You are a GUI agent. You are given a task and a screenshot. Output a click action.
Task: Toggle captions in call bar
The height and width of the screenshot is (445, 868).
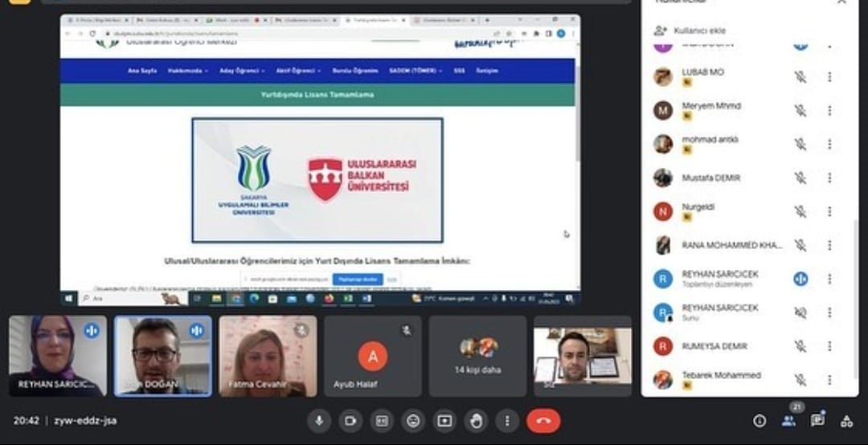point(382,421)
